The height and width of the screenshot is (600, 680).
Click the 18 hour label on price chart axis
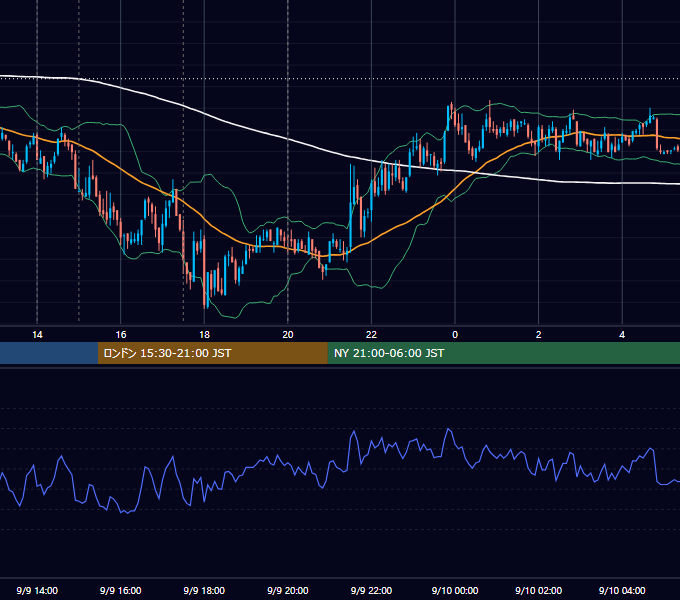pyautogui.click(x=204, y=335)
